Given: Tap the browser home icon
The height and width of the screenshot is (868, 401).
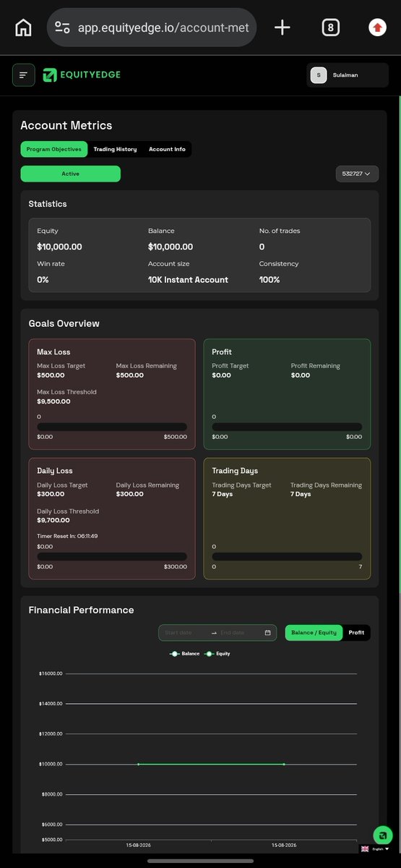Looking at the screenshot, I should 23,27.
